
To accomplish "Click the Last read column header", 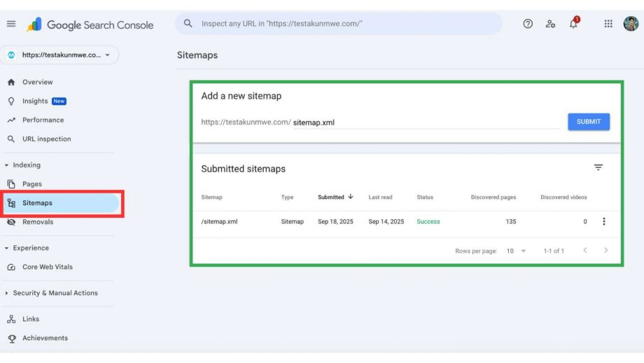I will pos(380,198).
